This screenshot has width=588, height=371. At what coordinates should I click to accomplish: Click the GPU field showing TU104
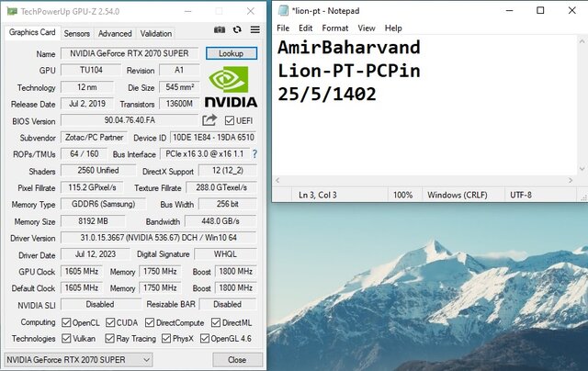[91, 70]
